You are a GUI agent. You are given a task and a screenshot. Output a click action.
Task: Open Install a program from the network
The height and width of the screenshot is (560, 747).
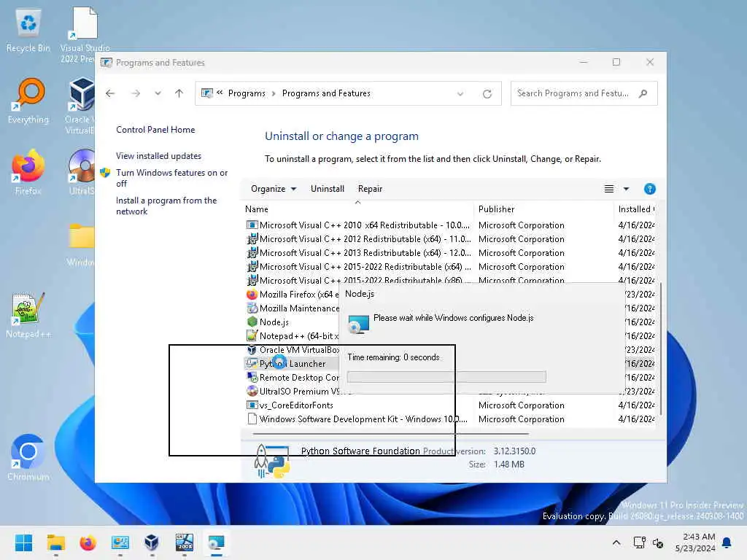click(x=166, y=206)
